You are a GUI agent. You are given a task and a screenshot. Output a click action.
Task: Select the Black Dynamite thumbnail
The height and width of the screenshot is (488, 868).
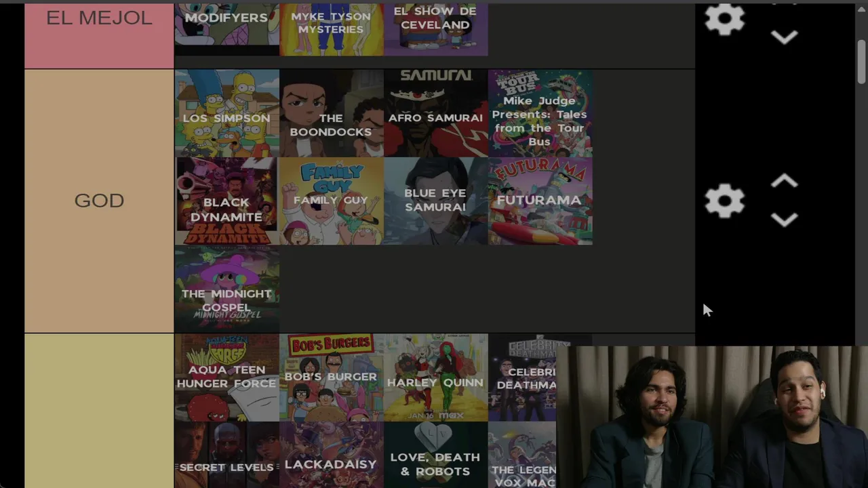click(227, 201)
